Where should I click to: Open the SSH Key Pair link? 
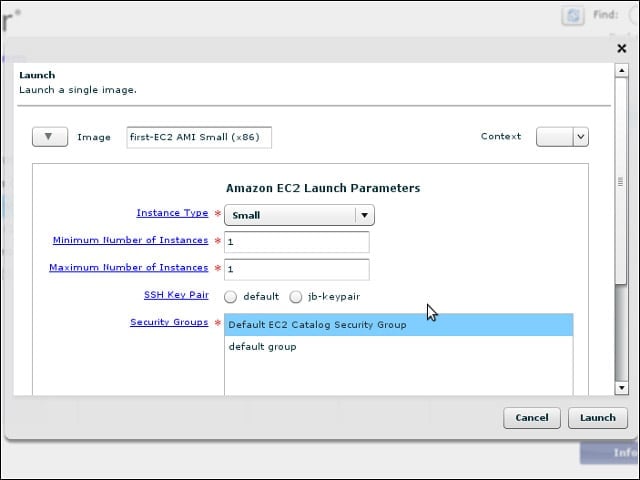coord(176,295)
